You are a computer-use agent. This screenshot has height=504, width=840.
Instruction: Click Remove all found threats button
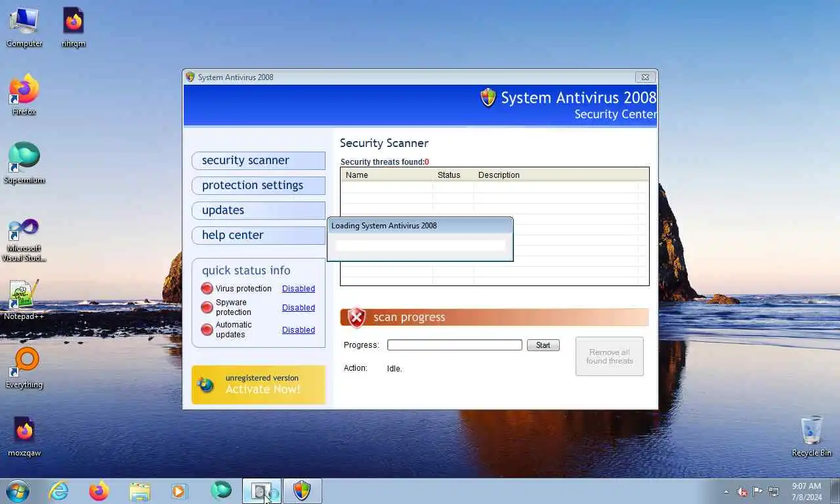pyautogui.click(x=610, y=356)
